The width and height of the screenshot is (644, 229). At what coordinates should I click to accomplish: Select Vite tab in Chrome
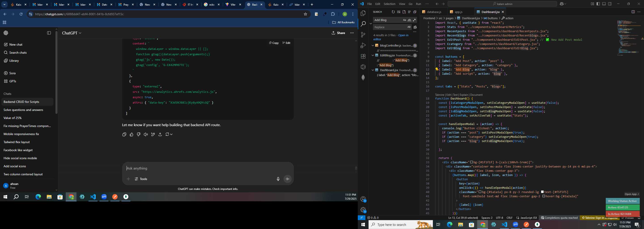(233, 5)
